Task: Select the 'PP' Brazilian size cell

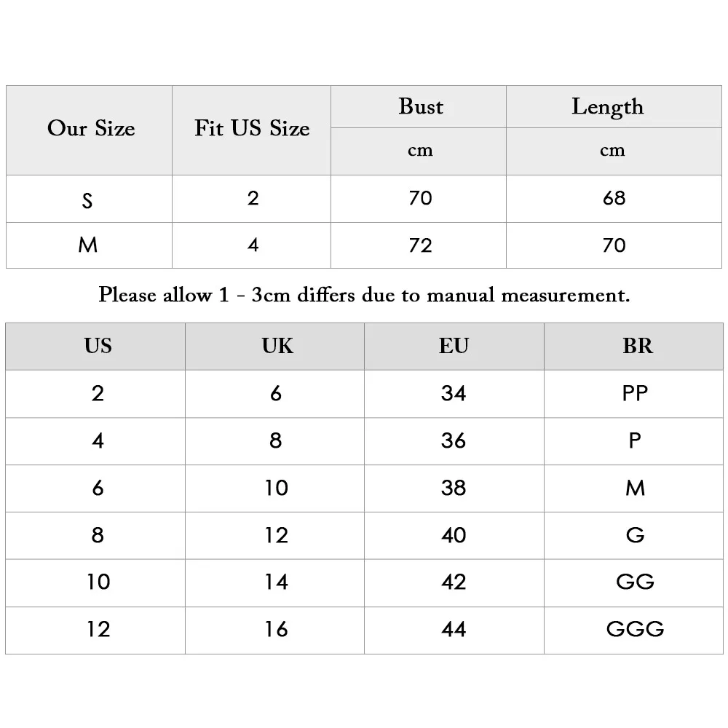Action: click(x=634, y=394)
